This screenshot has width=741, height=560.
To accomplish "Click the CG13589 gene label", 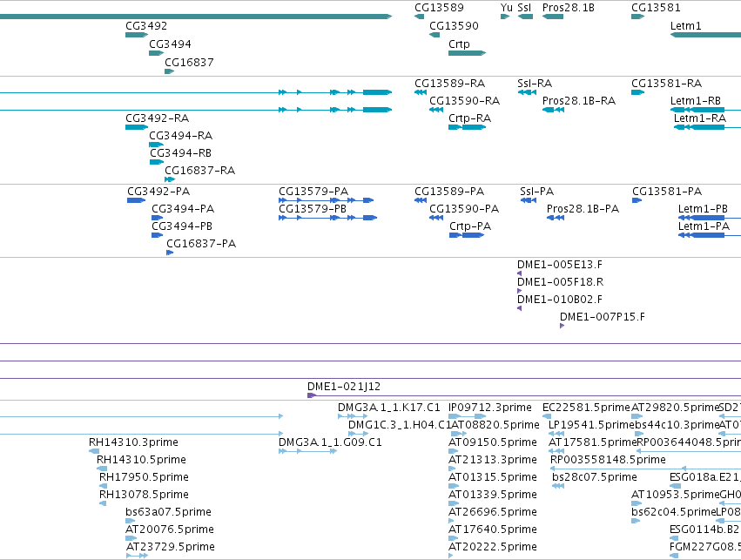I will (x=439, y=8).
